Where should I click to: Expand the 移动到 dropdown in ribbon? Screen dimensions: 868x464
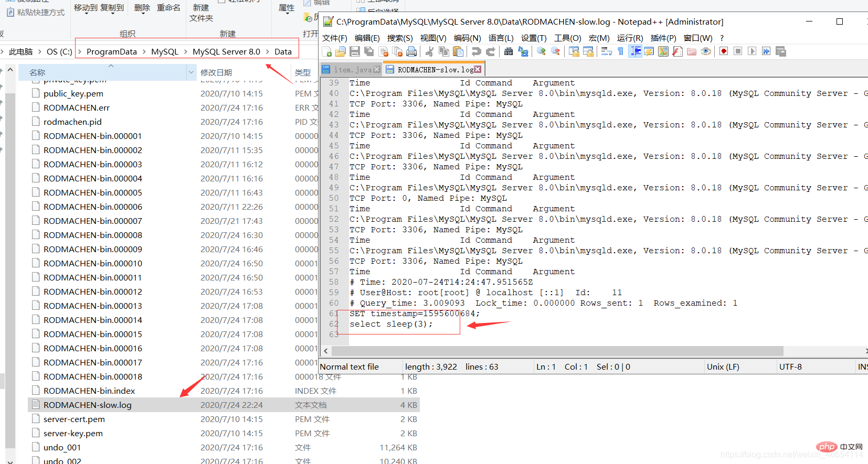pyautogui.click(x=86, y=8)
